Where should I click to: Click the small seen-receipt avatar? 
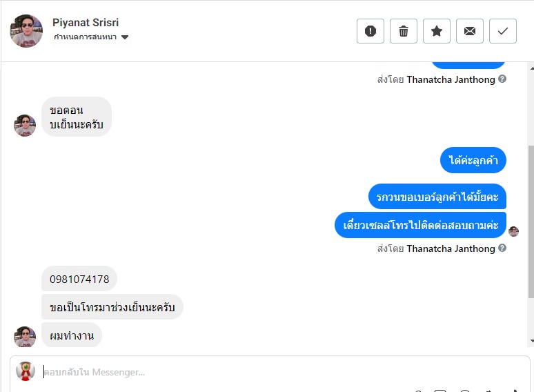513,231
